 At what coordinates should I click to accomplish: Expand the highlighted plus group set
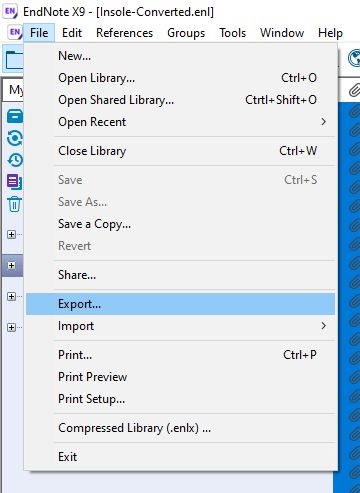click(11, 265)
